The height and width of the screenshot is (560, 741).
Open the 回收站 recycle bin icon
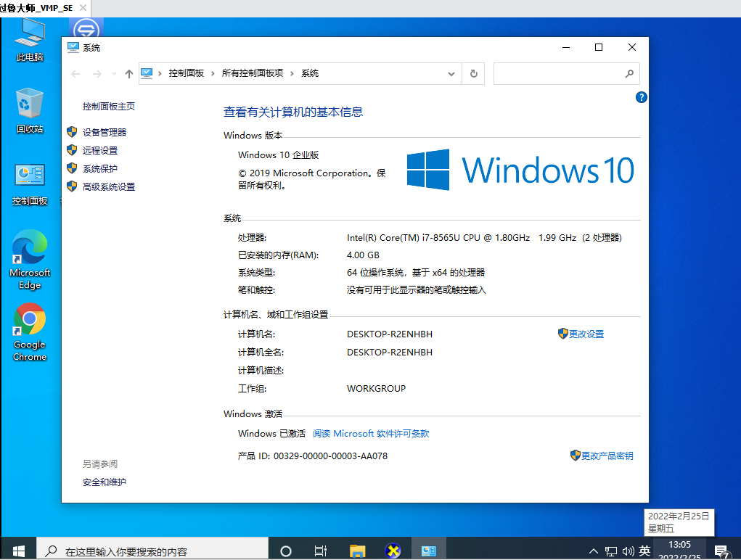(x=29, y=110)
